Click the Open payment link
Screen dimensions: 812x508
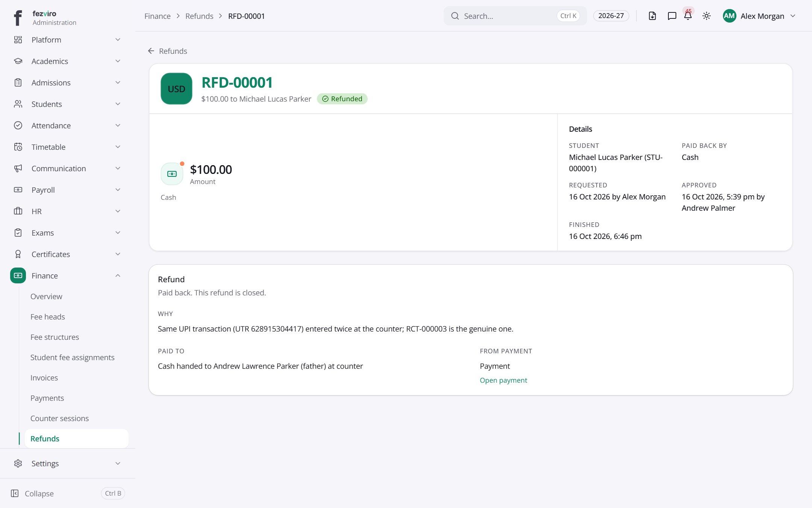point(503,380)
